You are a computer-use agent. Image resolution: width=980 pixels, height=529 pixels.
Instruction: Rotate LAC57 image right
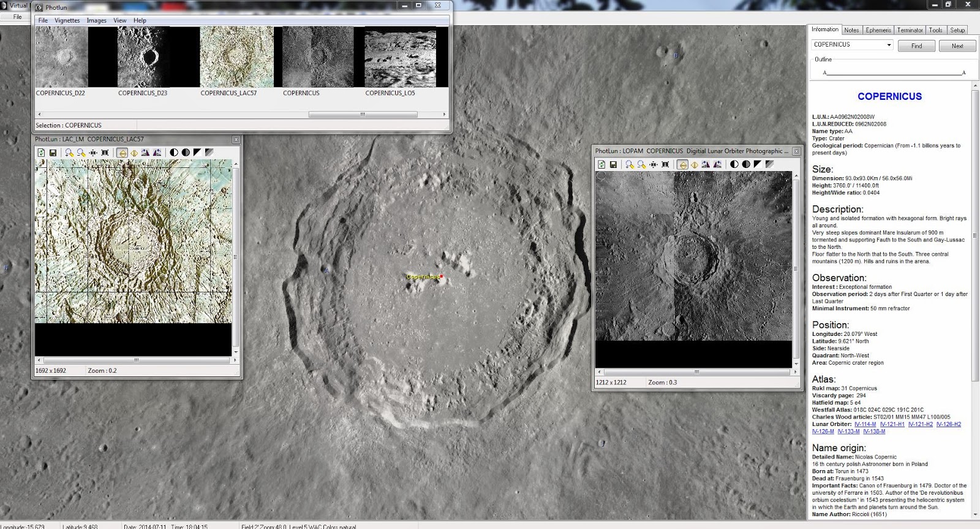[x=157, y=153]
